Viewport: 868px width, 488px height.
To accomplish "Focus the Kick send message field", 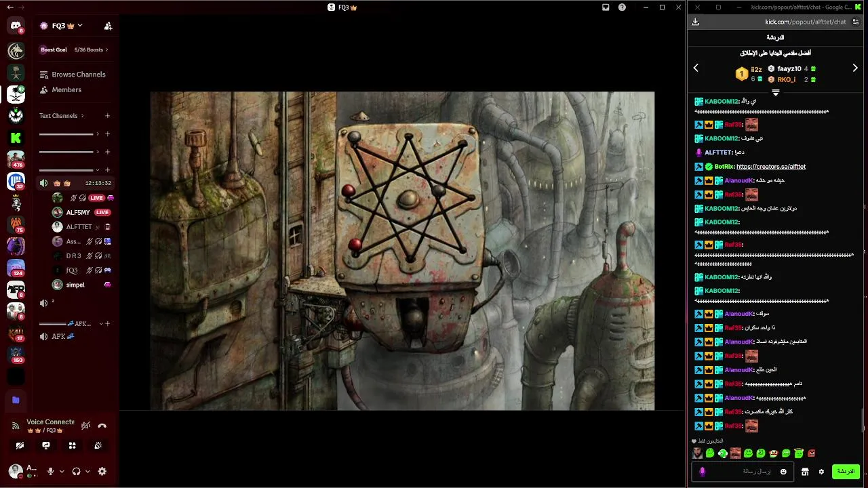I will (741, 472).
